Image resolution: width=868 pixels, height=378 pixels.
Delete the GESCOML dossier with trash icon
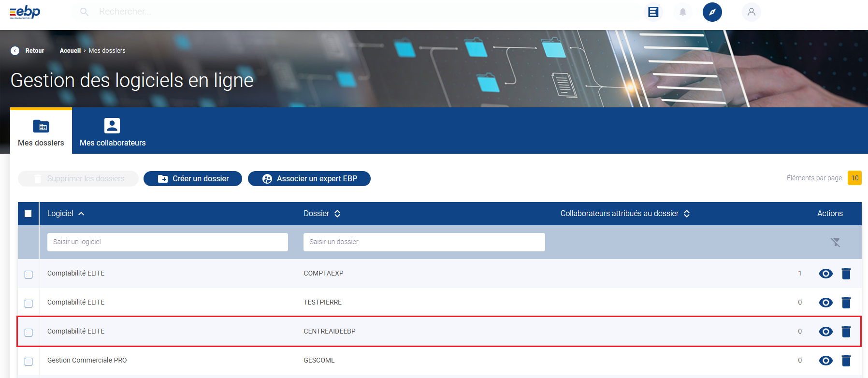click(846, 361)
